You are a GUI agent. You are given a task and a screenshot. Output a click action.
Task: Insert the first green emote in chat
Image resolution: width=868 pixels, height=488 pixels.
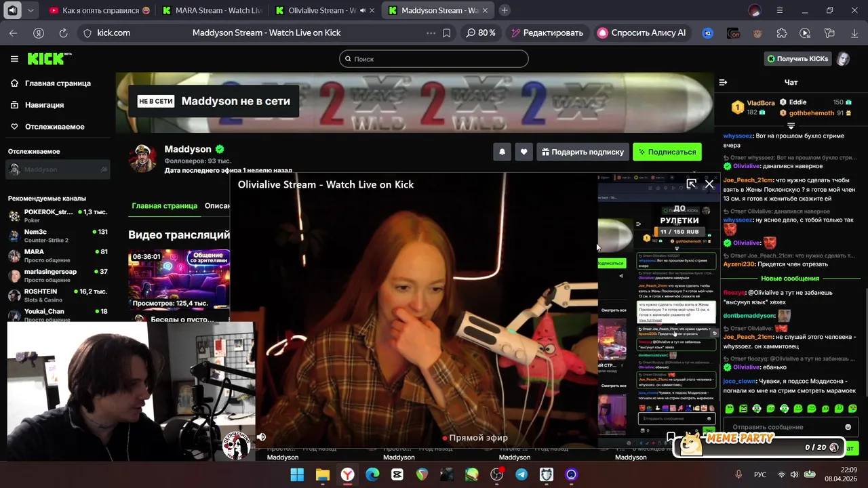[x=730, y=409]
